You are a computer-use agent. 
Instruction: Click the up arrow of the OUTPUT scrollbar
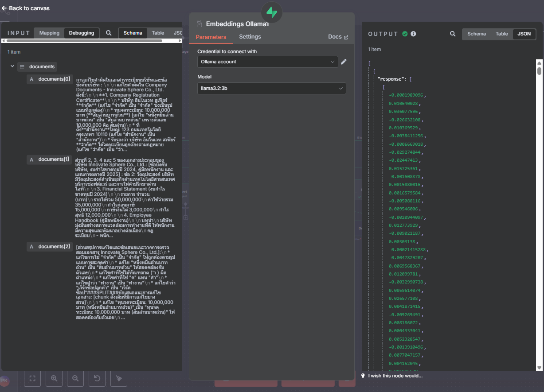(x=539, y=62)
